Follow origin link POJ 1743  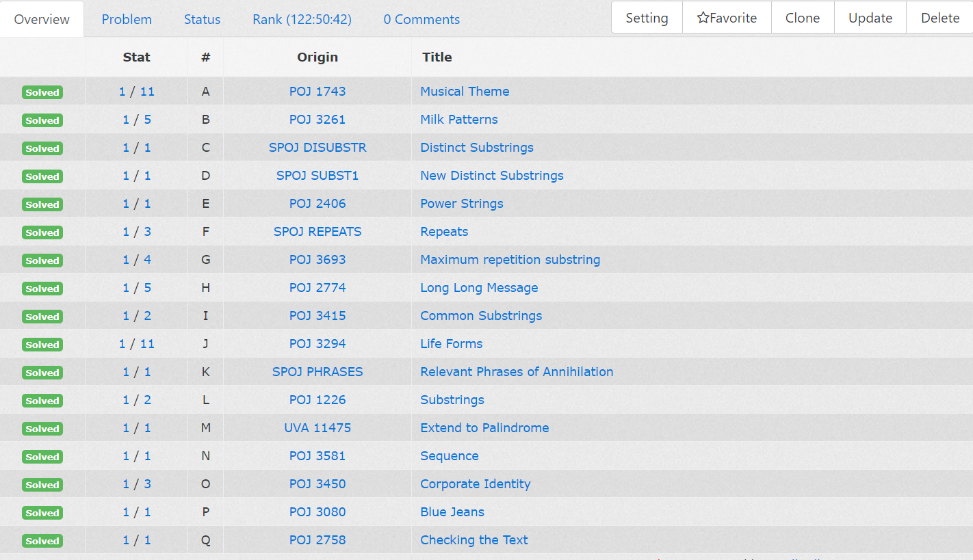click(x=317, y=91)
